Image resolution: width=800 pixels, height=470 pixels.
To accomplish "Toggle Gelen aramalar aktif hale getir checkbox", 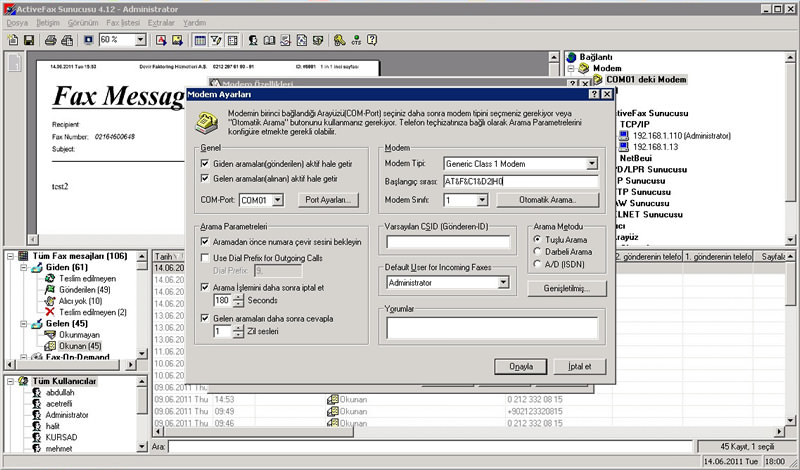I will coord(205,179).
